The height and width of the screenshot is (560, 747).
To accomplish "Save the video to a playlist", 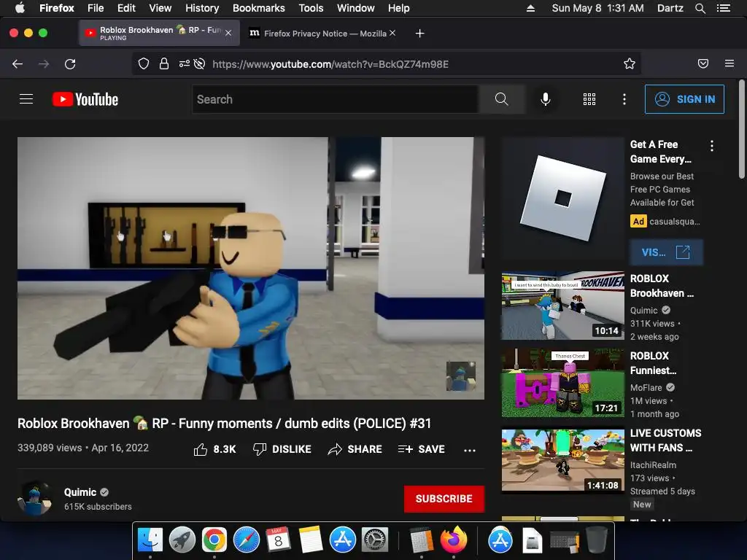I will point(422,449).
